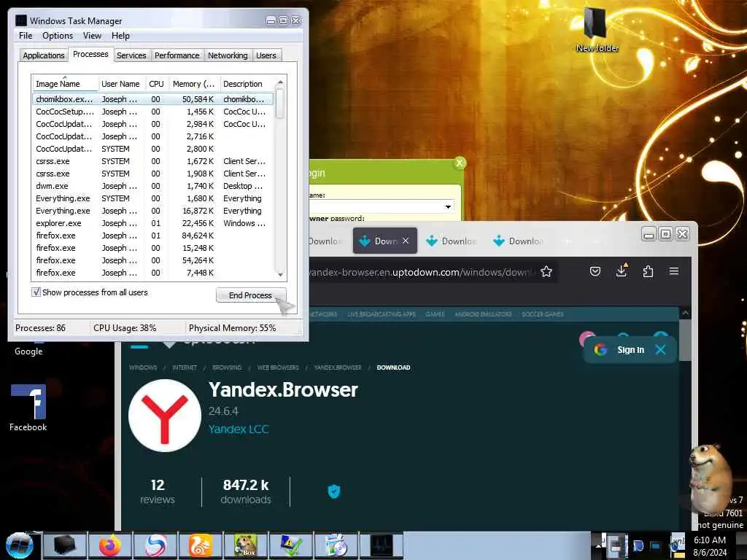Click the Firefox address bar URL
747x560 pixels.
[x=420, y=273]
